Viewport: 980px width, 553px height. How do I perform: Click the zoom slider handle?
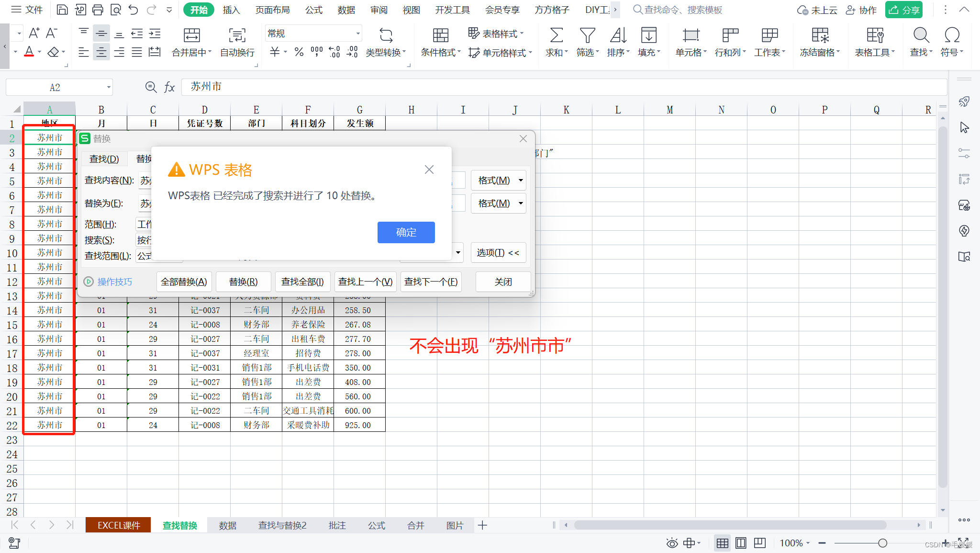click(x=882, y=543)
